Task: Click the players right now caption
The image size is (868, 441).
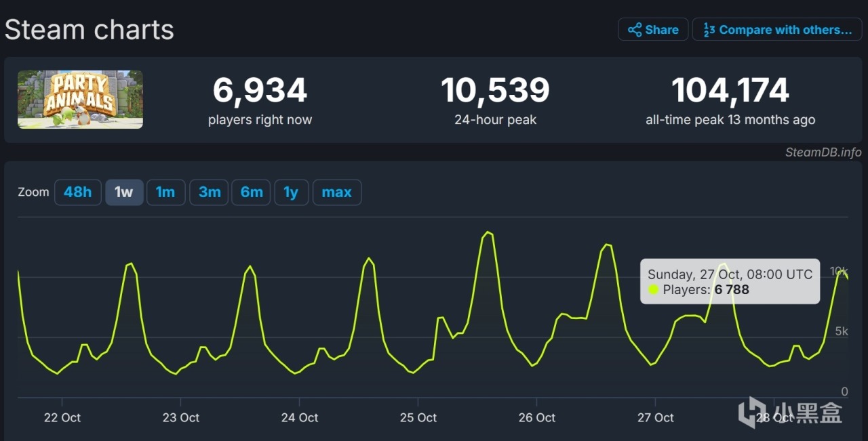Action: 260,120
